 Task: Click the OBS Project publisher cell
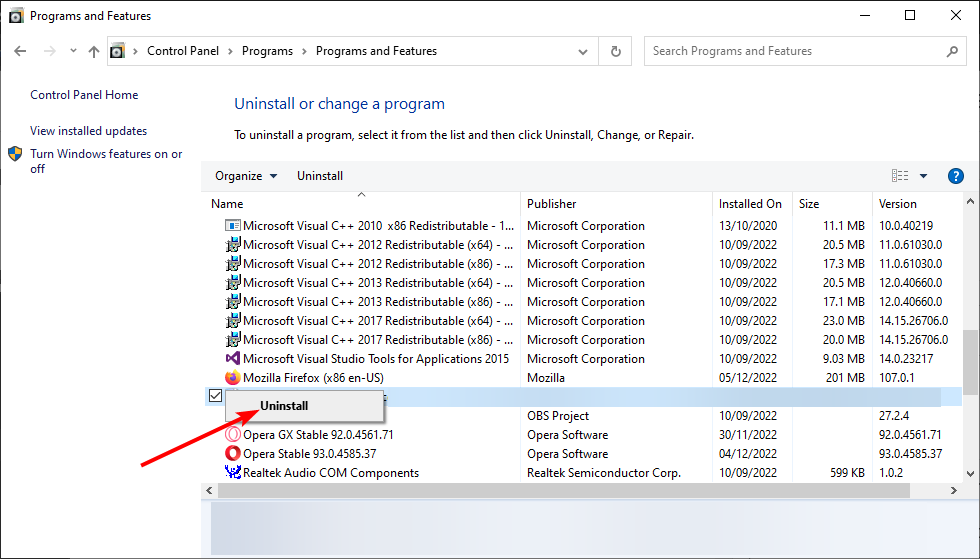[x=558, y=416]
